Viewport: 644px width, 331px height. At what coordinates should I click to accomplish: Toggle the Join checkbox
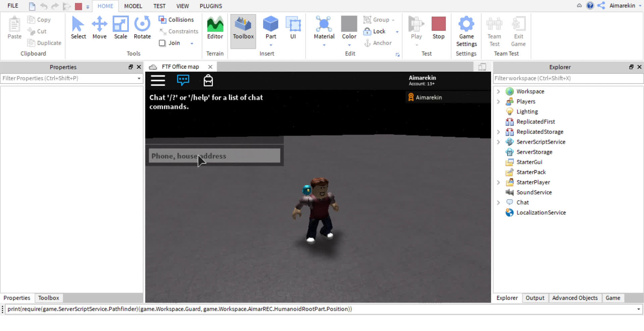(162, 43)
